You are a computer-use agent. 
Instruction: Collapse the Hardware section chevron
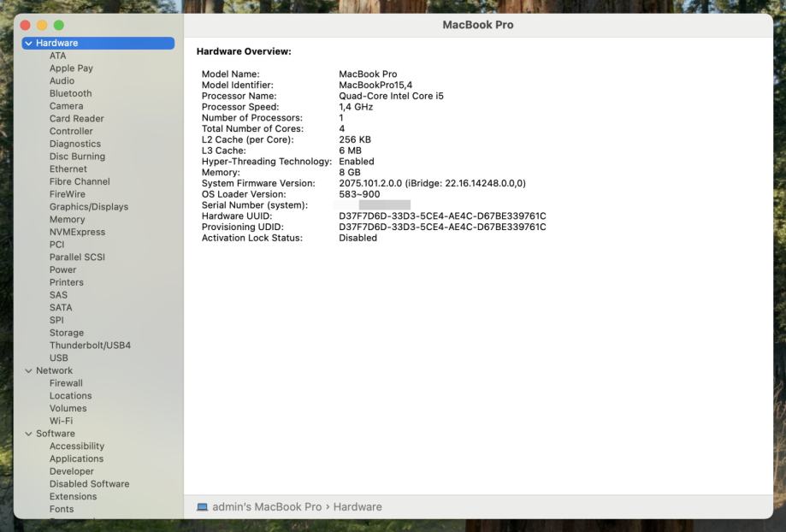[28, 43]
